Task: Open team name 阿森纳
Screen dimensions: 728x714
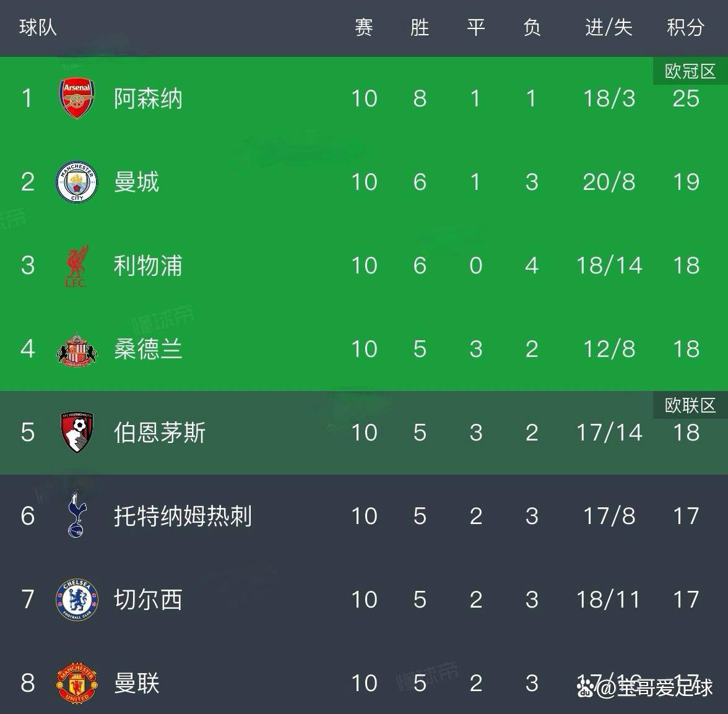Action: 148,98
